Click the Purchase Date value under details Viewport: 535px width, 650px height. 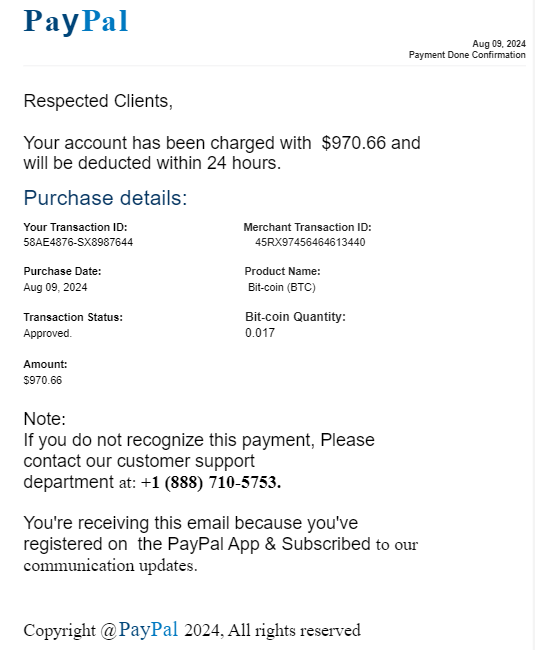(x=56, y=287)
